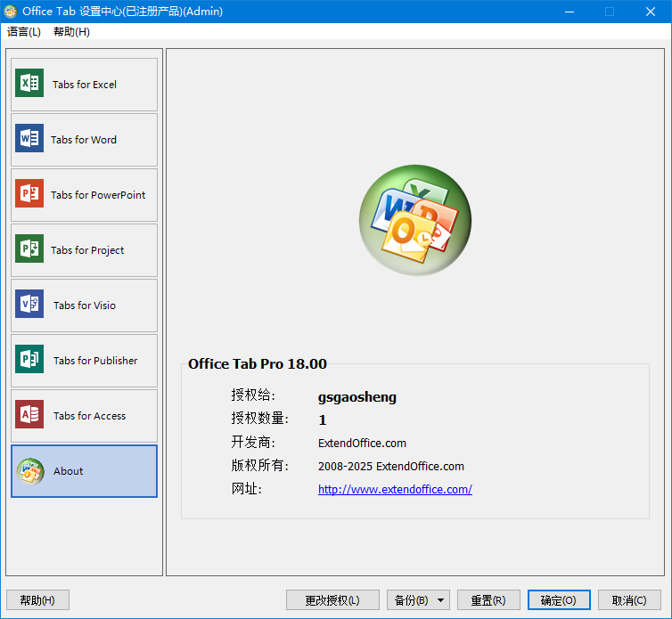Image resolution: width=672 pixels, height=619 pixels.
Task: Select Tabs for PowerPoint label
Action: coord(98,195)
